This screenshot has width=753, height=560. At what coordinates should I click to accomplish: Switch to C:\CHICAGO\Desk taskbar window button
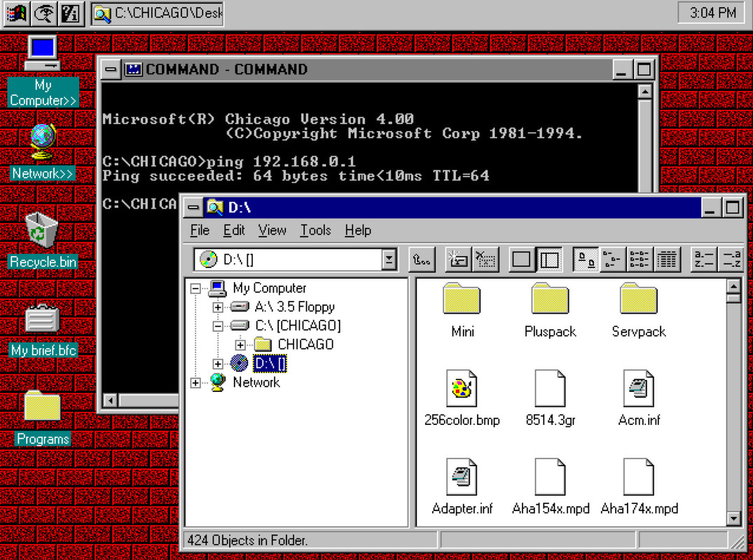click(158, 13)
